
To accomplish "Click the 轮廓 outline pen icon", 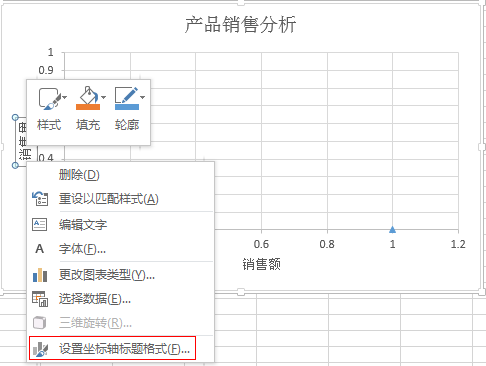I will pos(126,95).
